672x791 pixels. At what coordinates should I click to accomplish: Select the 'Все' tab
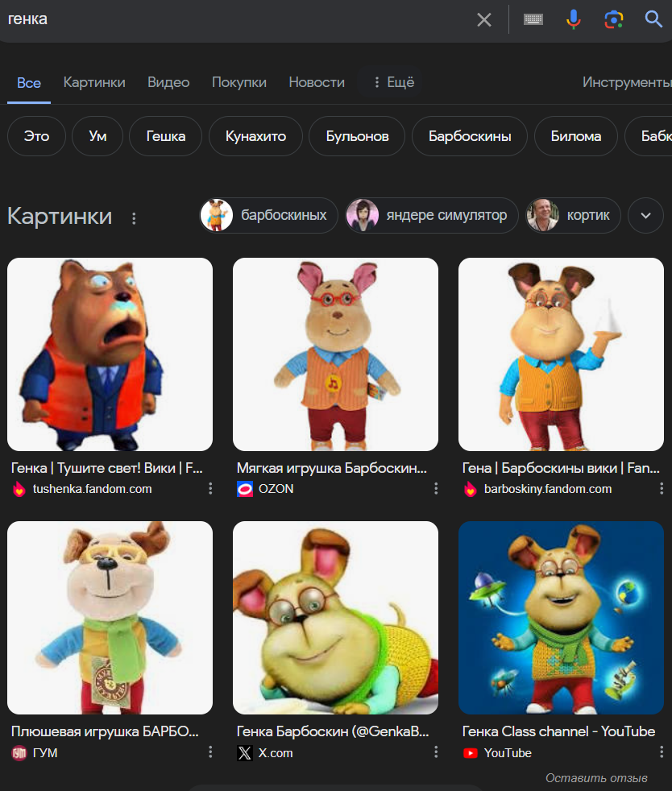(x=29, y=83)
